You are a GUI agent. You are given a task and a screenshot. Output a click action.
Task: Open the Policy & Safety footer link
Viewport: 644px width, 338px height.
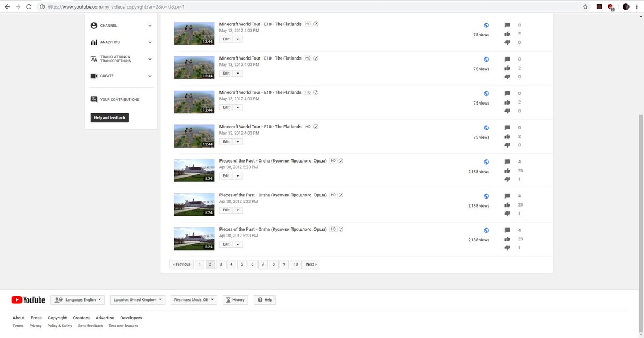coord(60,326)
